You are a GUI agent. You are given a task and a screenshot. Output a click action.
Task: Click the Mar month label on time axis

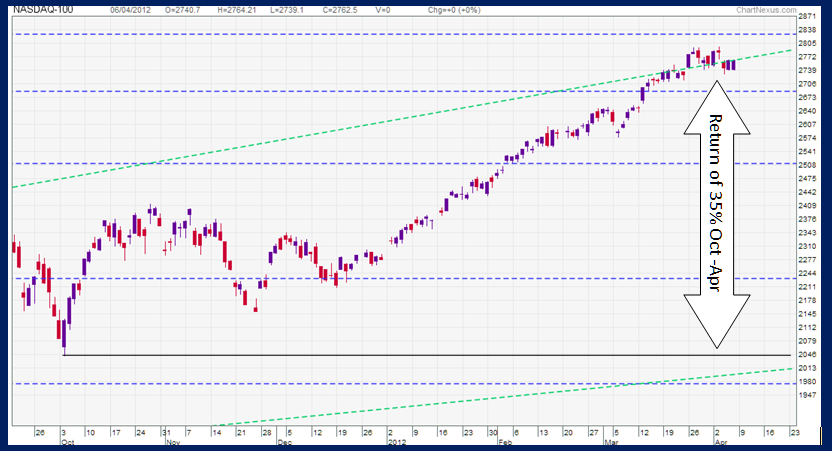[x=611, y=442]
